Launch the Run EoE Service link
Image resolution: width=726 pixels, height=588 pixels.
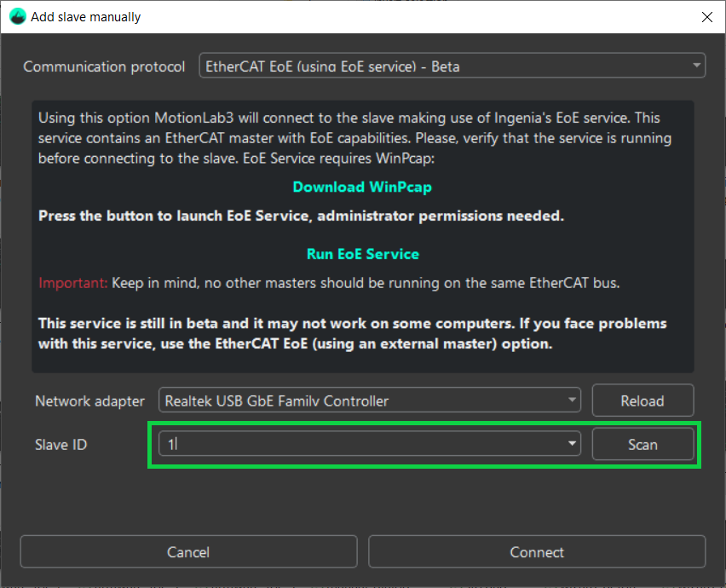362,253
